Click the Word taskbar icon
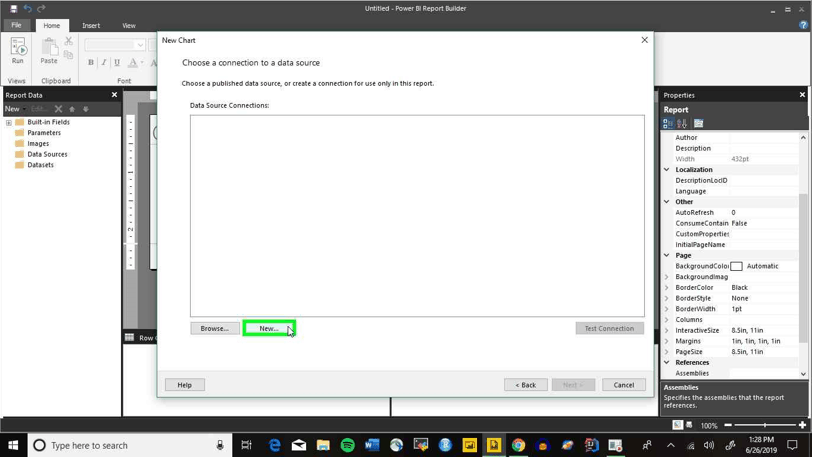The height and width of the screenshot is (459, 813). click(x=372, y=446)
